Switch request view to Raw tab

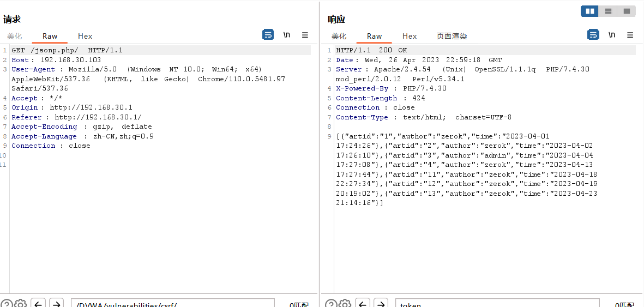[50, 36]
